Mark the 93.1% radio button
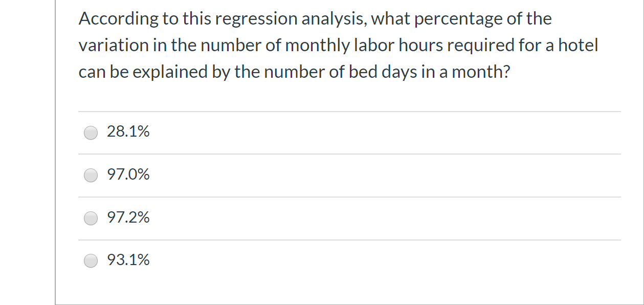 click(x=91, y=261)
